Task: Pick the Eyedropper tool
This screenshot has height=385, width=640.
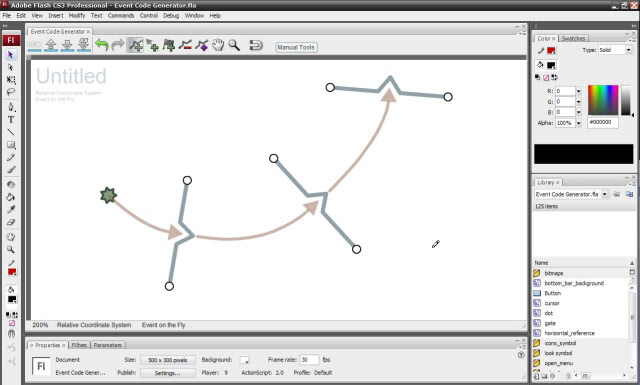Action: 11,210
